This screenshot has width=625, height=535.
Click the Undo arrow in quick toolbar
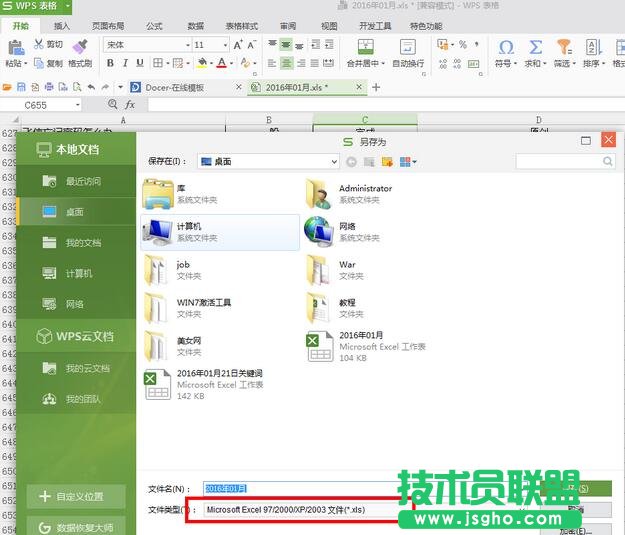(91, 87)
